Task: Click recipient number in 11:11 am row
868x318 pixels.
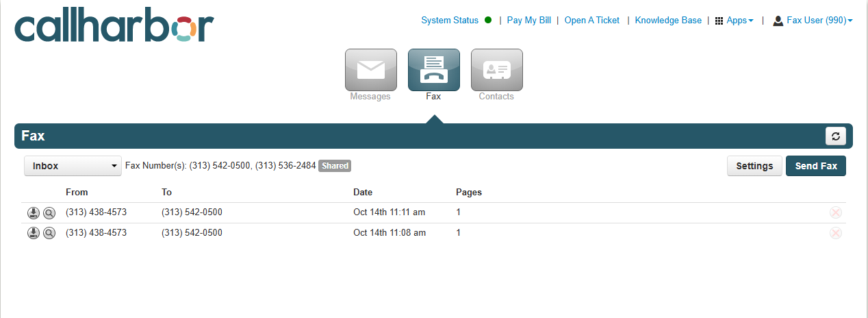Action: pyautogui.click(x=192, y=212)
